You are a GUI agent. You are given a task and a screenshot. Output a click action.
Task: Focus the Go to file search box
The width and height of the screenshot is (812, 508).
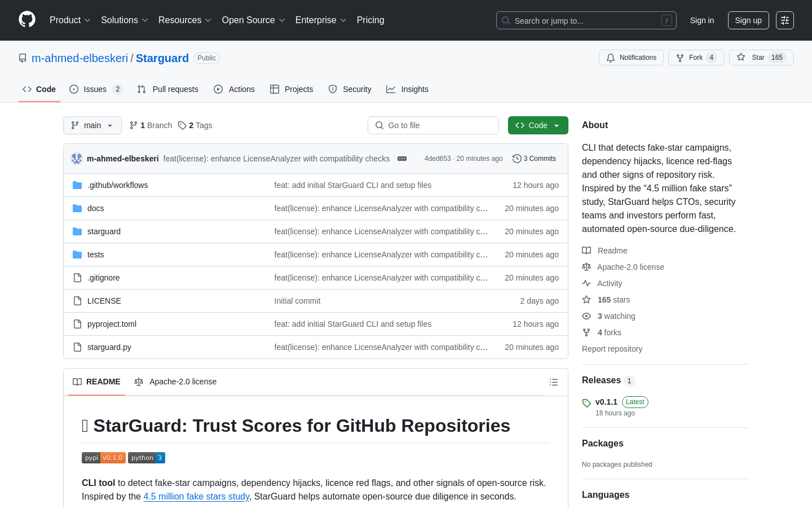point(433,125)
